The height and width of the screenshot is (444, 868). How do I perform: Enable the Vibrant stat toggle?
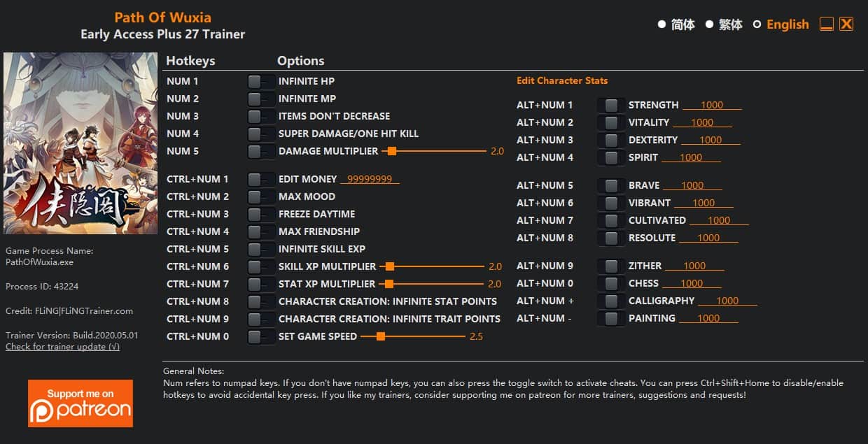(x=611, y=203)
